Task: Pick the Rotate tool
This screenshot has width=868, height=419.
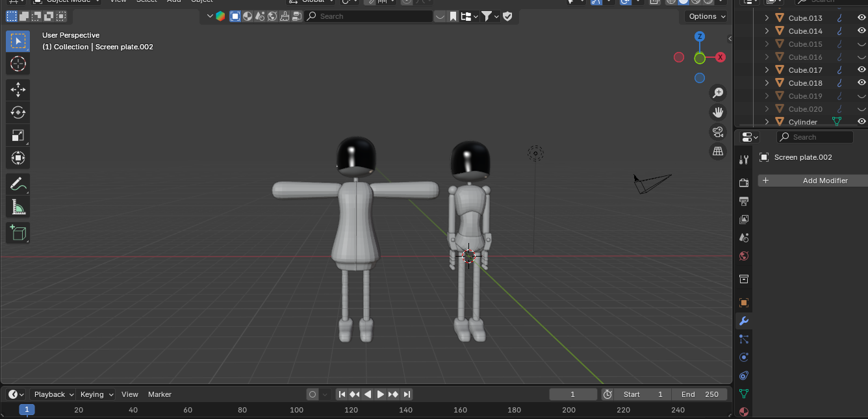Action: coord(18,113)
